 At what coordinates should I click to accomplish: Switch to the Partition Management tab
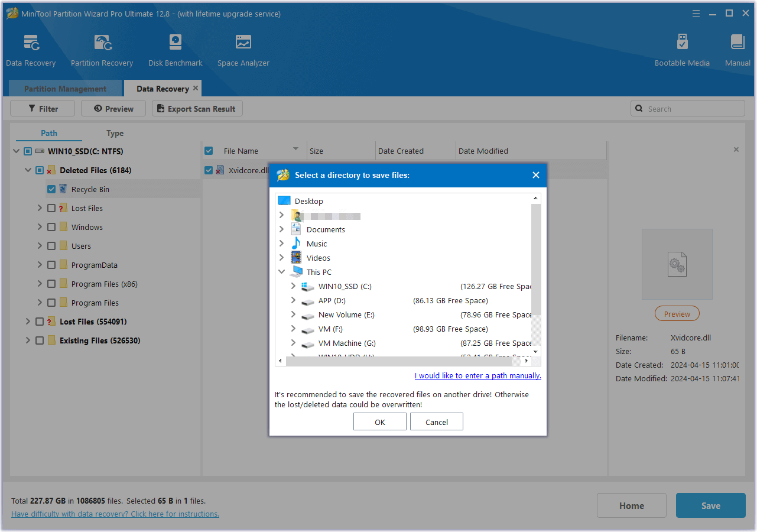pyautogui.click(x=65, y=89)
